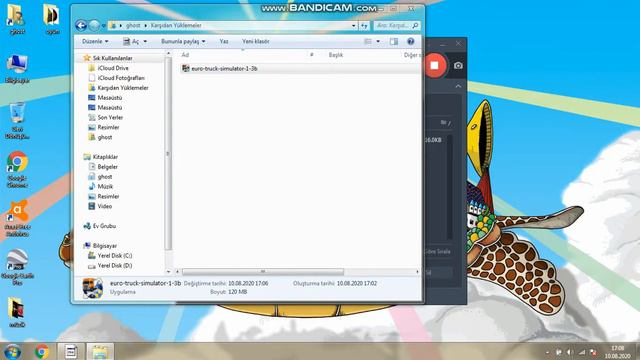The image size is (640, 360).
Task: Open the Düzenle menu
Action: [x=95, y=41]
